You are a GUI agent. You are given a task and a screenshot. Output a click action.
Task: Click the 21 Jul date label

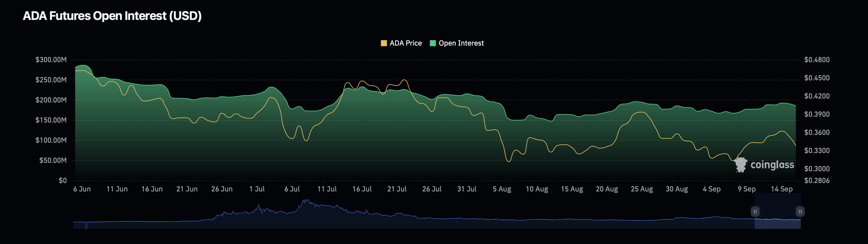(x=397, y=189)
